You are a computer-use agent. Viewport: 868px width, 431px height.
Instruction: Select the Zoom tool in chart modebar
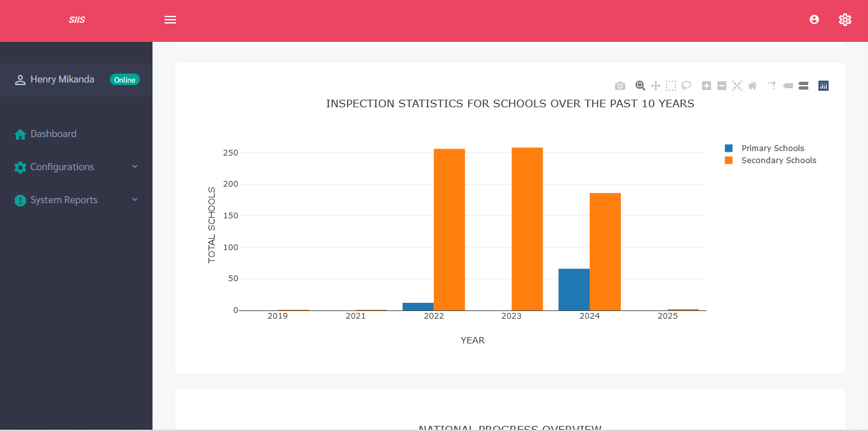point(641,86)
